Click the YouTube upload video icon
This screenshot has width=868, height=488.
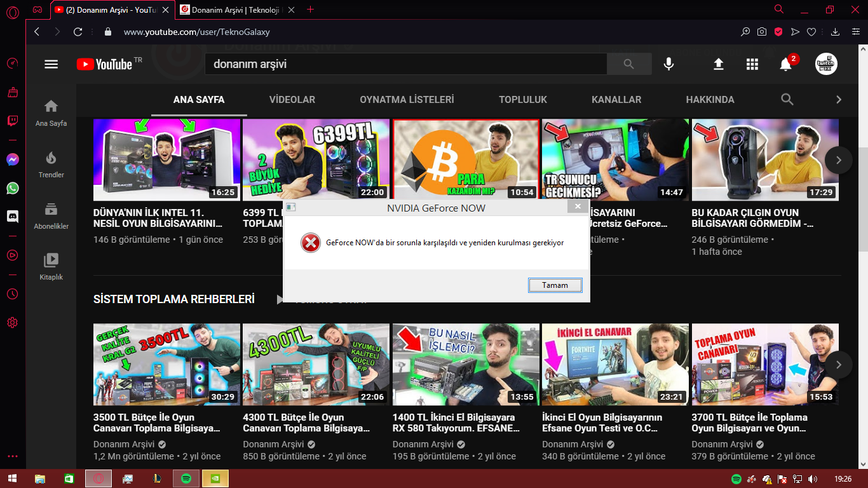pos(719,64)
